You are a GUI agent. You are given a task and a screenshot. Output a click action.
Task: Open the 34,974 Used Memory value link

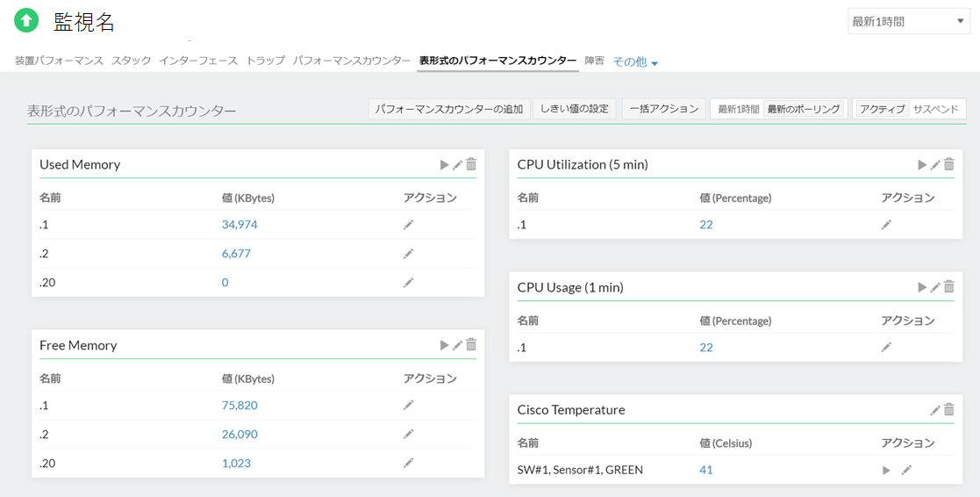point(240,225)
